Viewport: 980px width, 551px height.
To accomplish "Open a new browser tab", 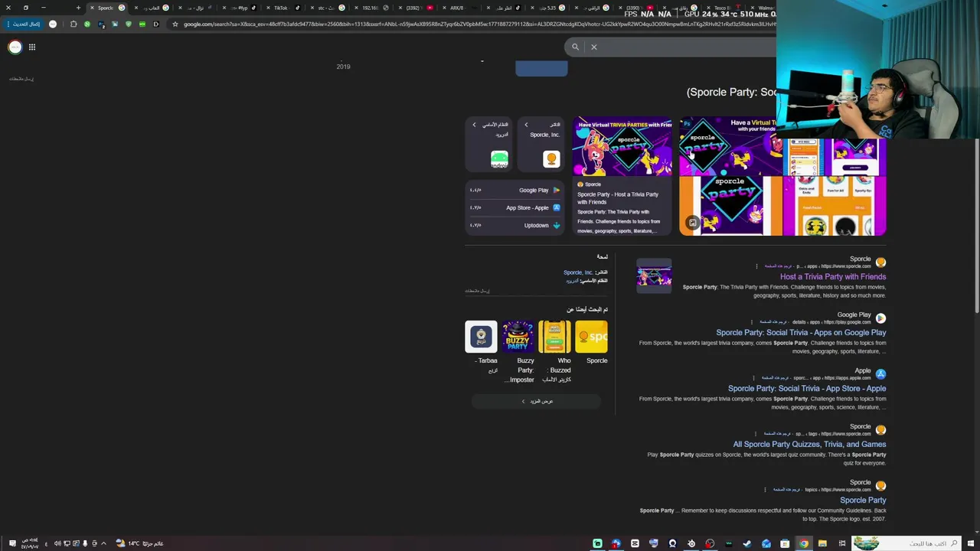I will pos(78,8).
